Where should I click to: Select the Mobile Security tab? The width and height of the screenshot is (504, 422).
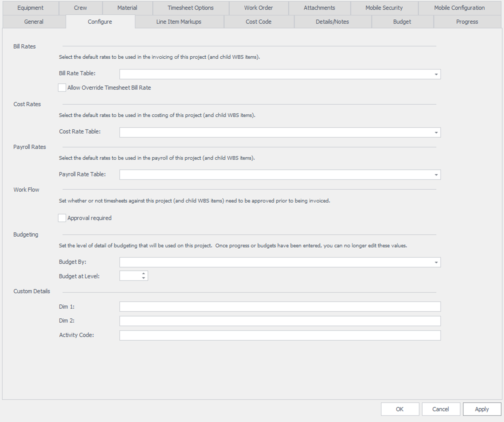(x=384, y=8)
